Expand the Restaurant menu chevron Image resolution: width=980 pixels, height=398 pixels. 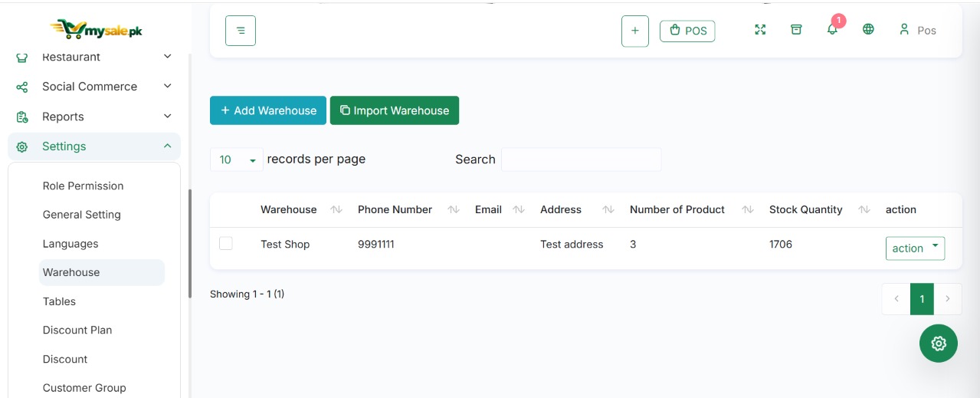[x=168, y=56]
